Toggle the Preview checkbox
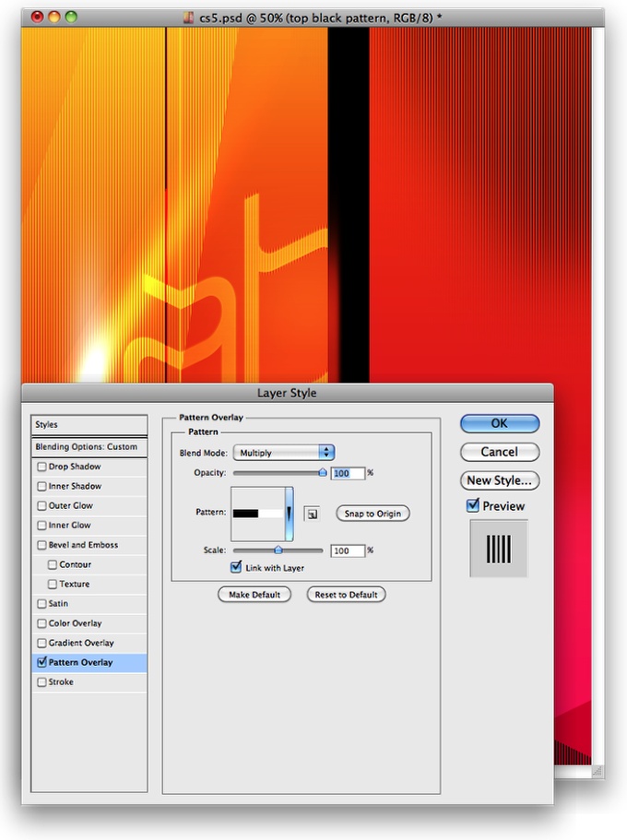The image size is (627, 840). click(473, 505)
